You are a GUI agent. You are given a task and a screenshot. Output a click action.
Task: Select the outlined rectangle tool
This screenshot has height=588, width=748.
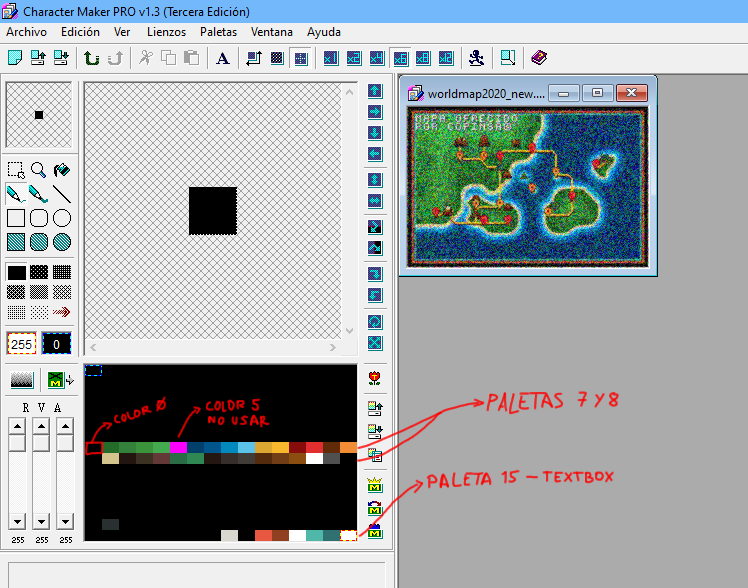(16, 218)
